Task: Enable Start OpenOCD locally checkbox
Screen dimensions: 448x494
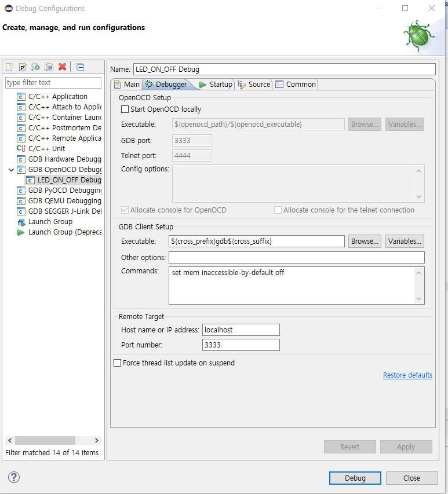Action: pos(125,109)
